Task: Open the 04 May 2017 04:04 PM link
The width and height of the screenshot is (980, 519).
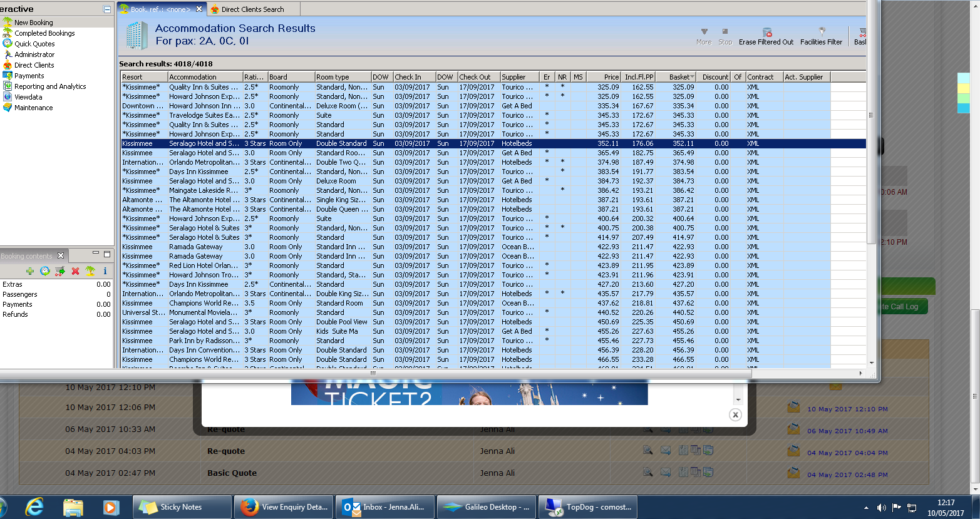Action: pyautogui.click(x=847, y=453)
